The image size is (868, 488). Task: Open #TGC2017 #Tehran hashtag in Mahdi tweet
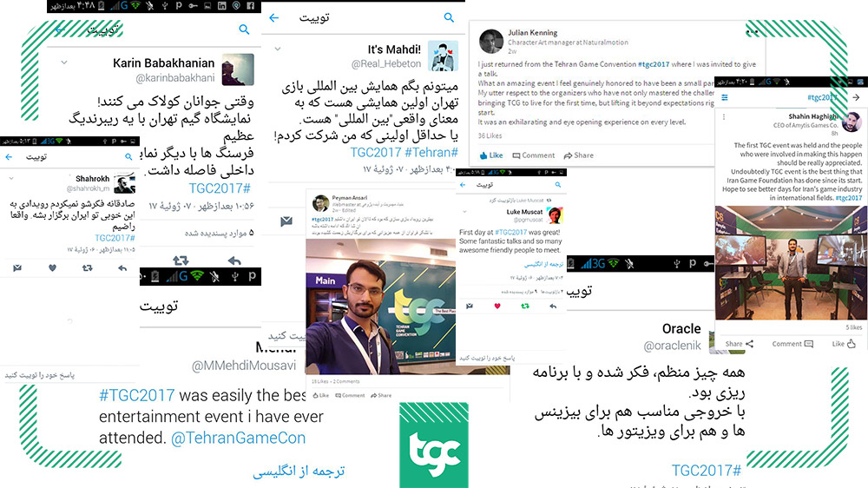tap(404, 152)
